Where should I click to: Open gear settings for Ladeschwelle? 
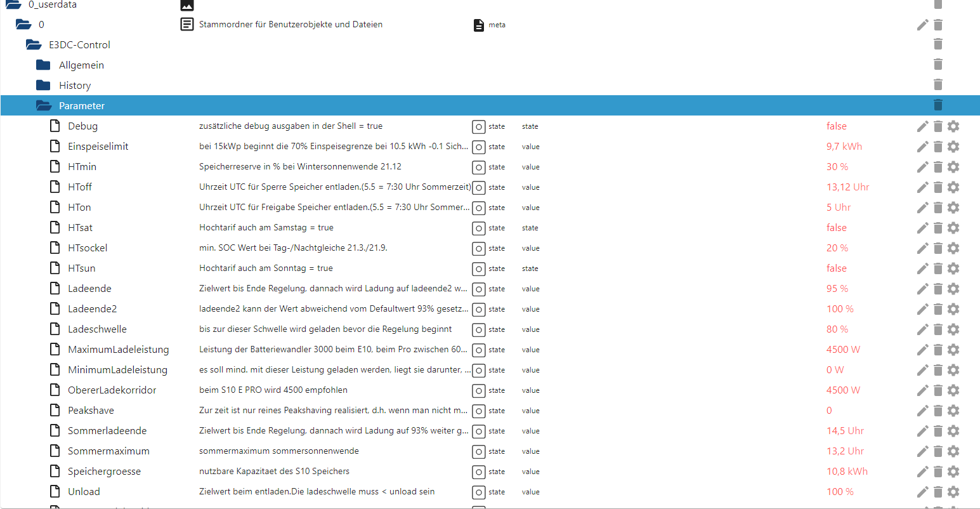953,329
